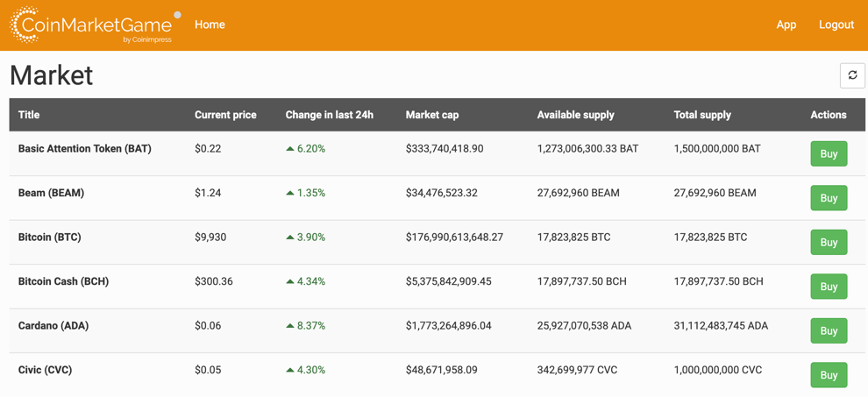Click the Title column header
Viewport: 868px width, 397px height.
tap(29, 115)
